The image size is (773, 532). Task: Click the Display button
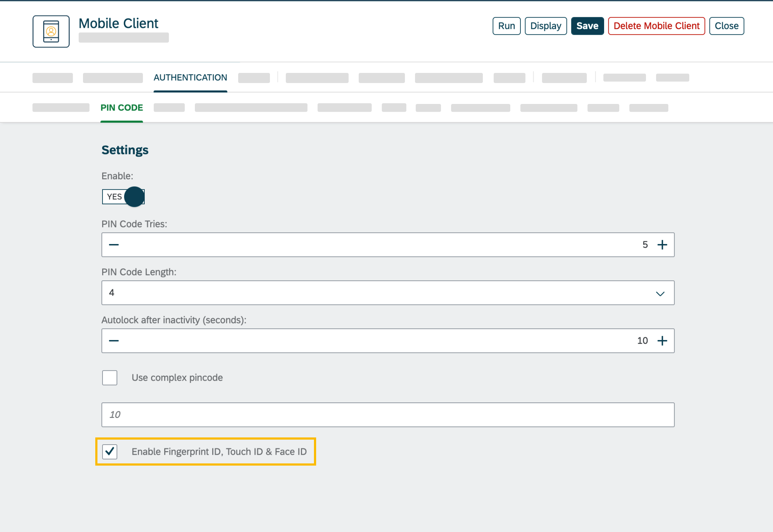tap(545, 26)
